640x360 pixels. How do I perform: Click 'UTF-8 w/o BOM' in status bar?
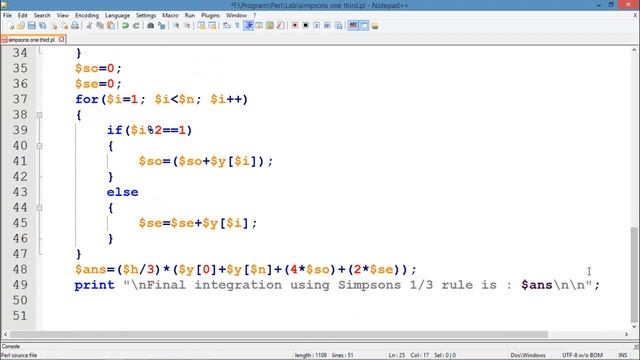[582, 355]
